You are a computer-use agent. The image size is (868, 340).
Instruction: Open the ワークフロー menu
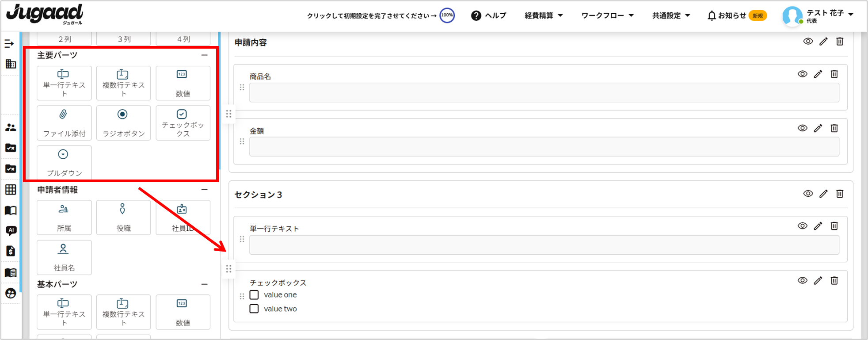coord(607,15)
